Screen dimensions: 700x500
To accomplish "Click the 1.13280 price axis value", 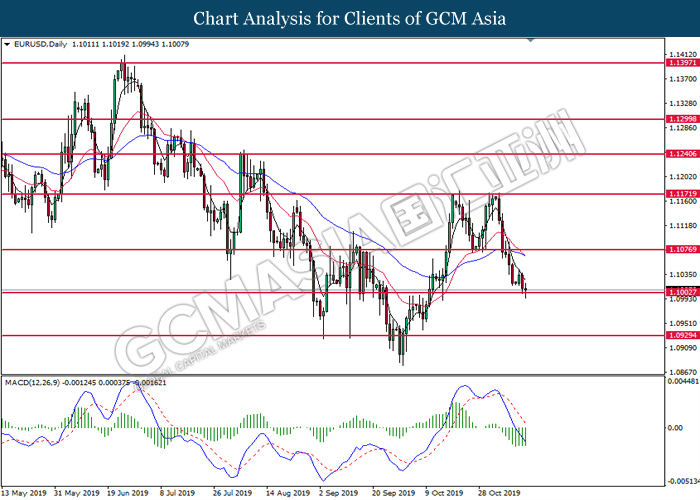I will [x=683, y=104].
